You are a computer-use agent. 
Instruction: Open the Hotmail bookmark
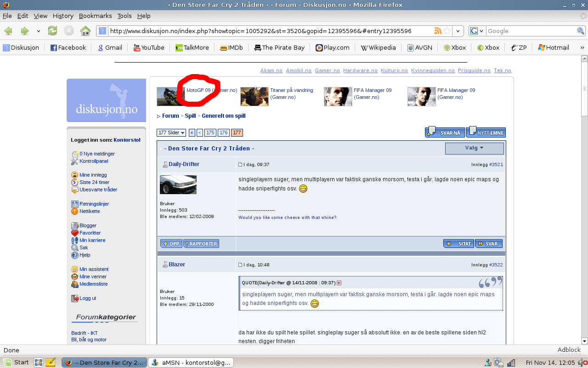[x=554, y=47]
